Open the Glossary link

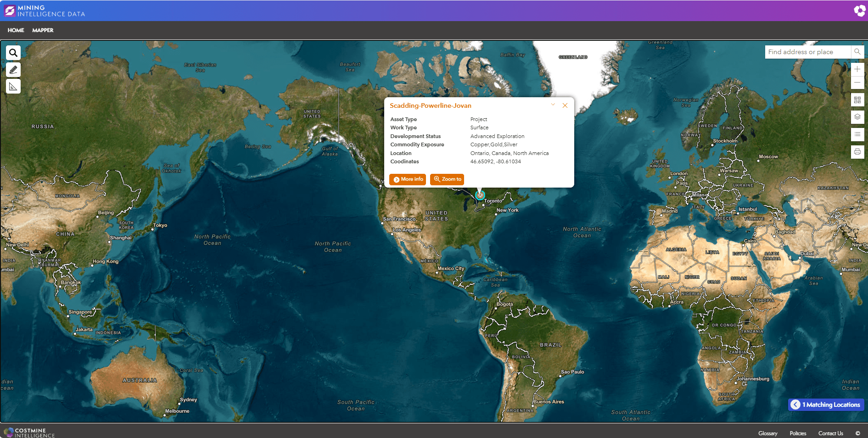click(x=768, y=433)
